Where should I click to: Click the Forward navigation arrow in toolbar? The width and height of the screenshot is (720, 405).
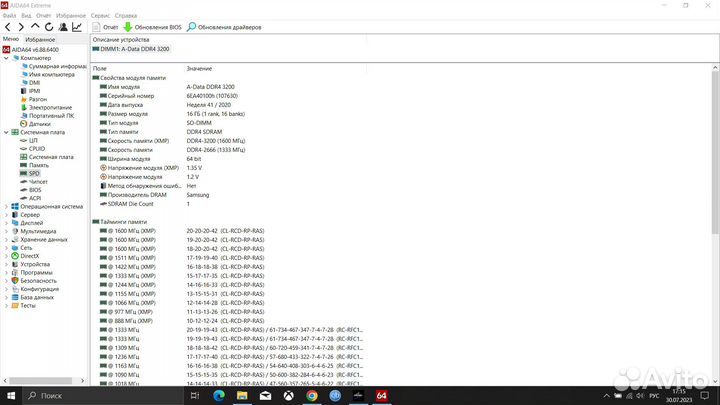pyautogui.click(x=23, y=27)
